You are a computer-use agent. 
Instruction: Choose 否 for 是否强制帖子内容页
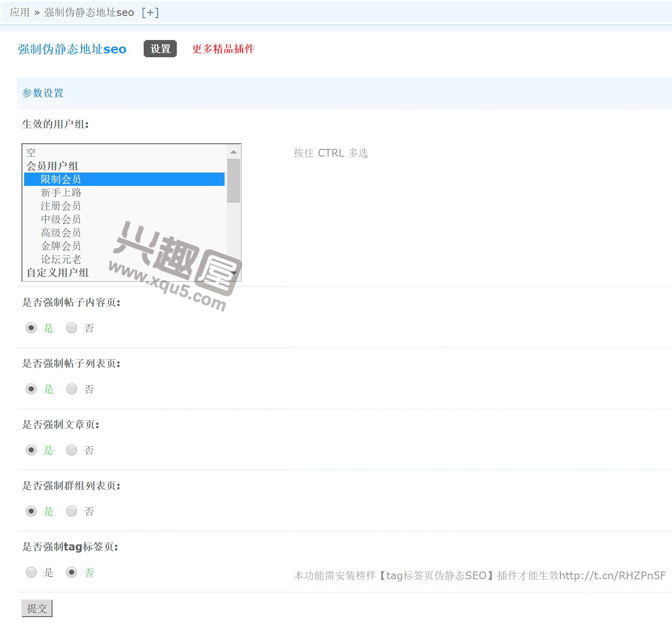[71, 328]
